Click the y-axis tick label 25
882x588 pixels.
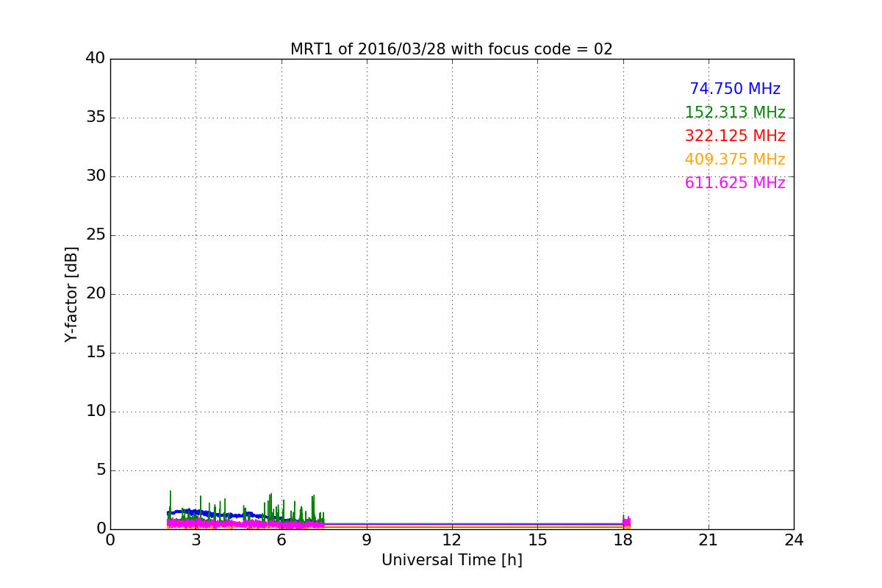96,234
